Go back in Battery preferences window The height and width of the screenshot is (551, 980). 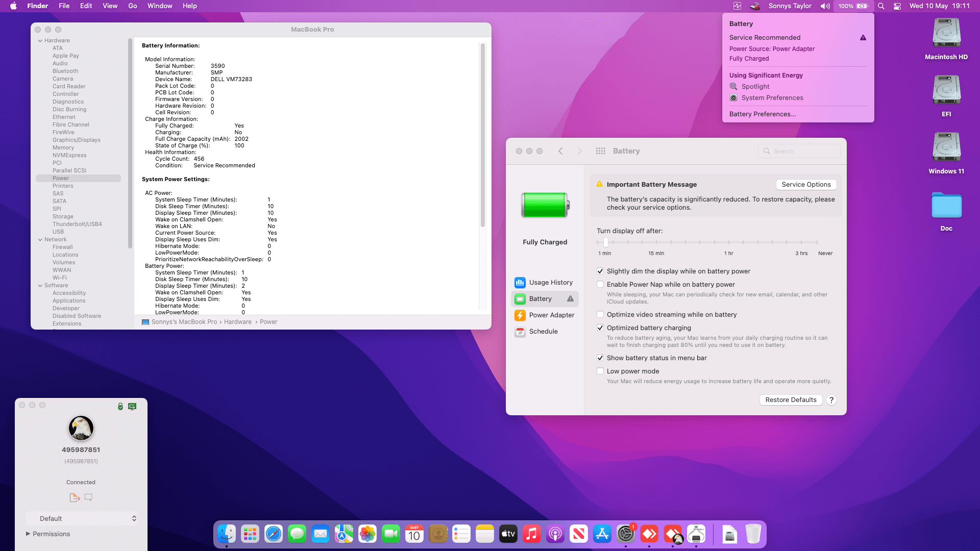(560, 151)
